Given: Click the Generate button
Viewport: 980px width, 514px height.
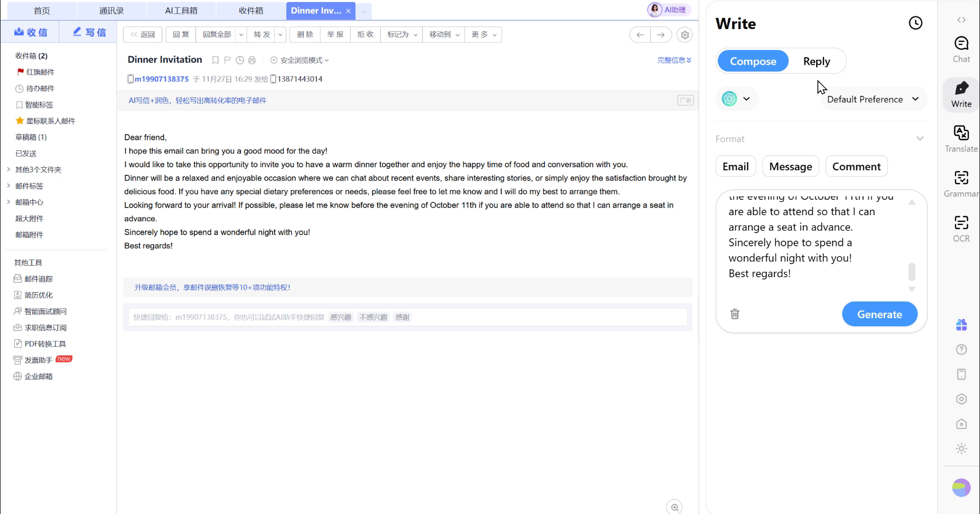Looking at the screenshot, I should coord(879,314).
